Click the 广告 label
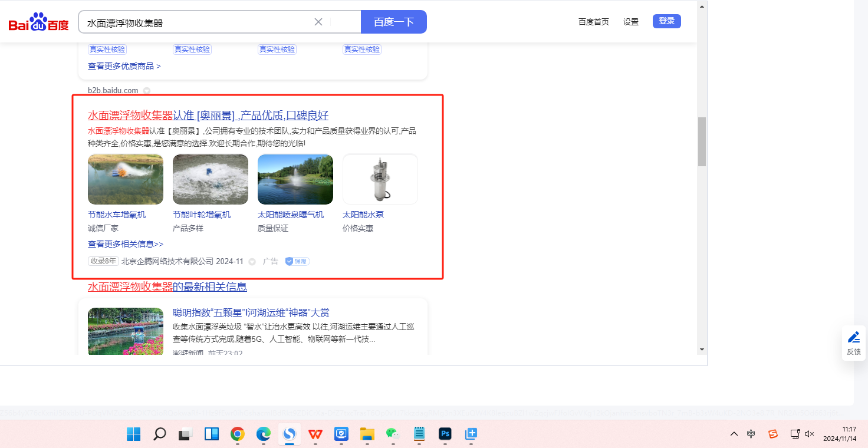Screen dimensions: 868x448 pos(271,261)
